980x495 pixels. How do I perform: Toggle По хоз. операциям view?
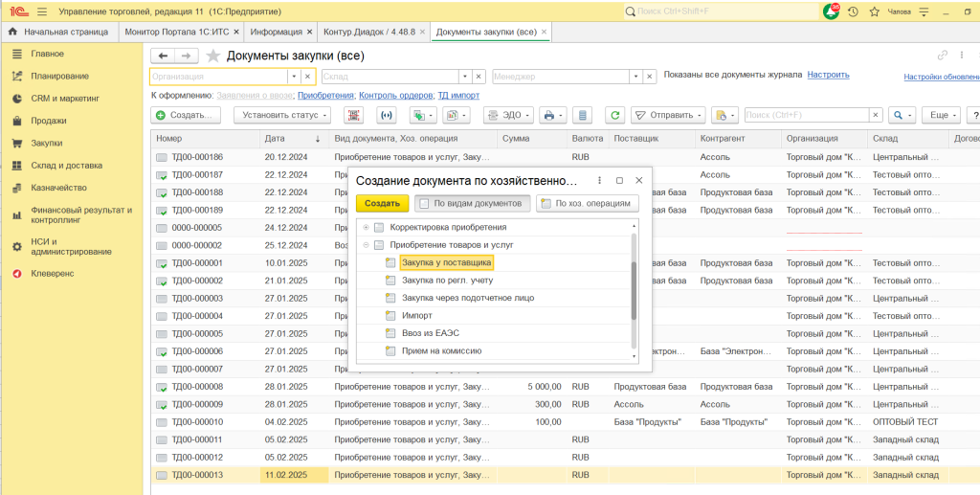click(x=588, y=203)
